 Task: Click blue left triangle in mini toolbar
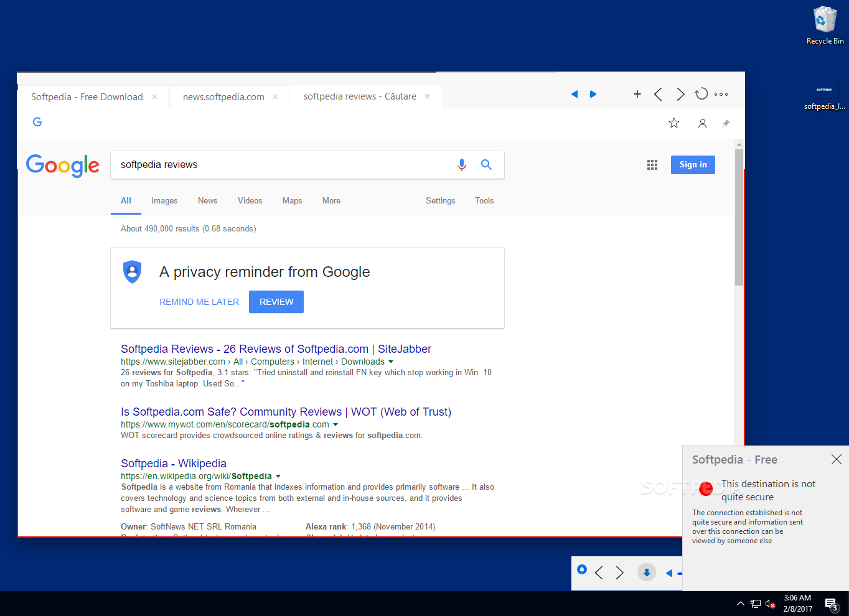point(669,573)
